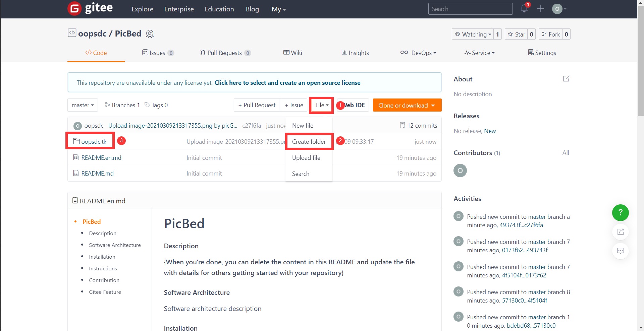Click the Blog nav link
The height and width of the screenshot is (331, 644).
252,9
